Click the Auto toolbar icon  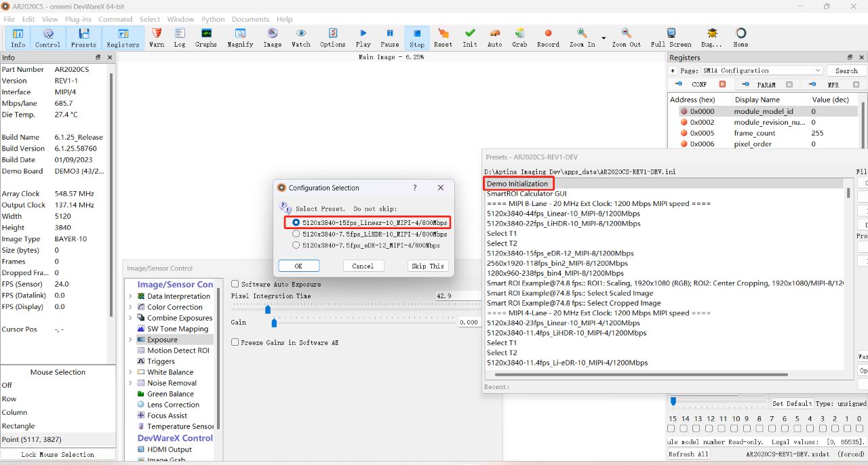coord(495,37)
